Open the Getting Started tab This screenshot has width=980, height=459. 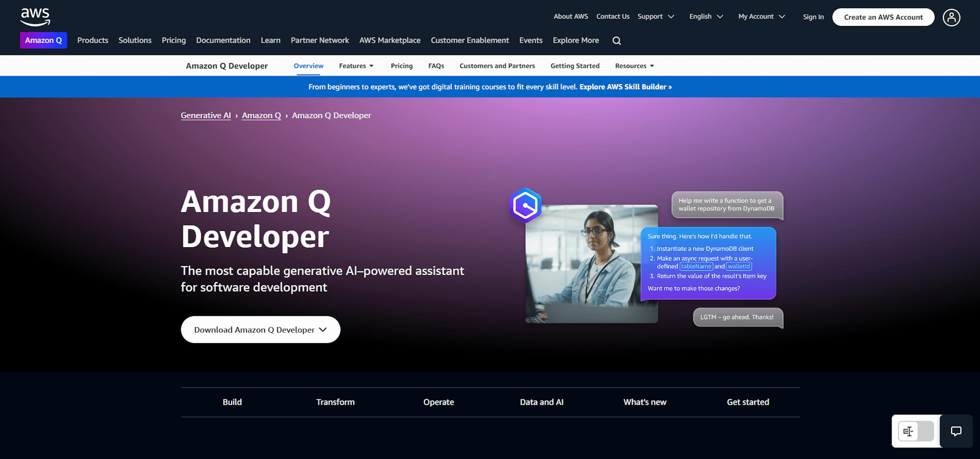[x=574, y=66]
